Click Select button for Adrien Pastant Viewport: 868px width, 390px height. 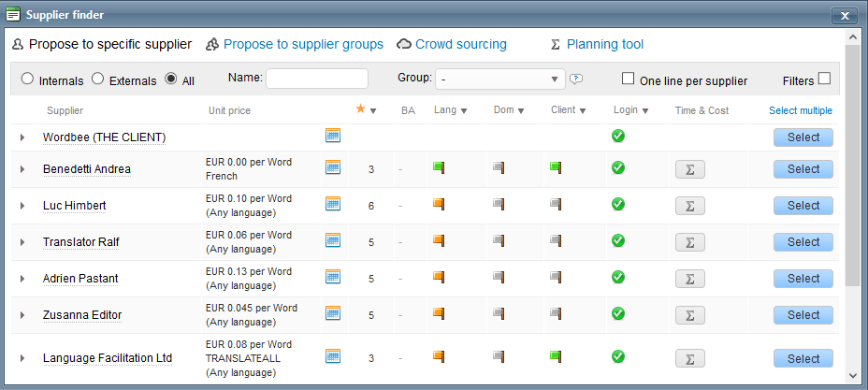pos(803,278)
